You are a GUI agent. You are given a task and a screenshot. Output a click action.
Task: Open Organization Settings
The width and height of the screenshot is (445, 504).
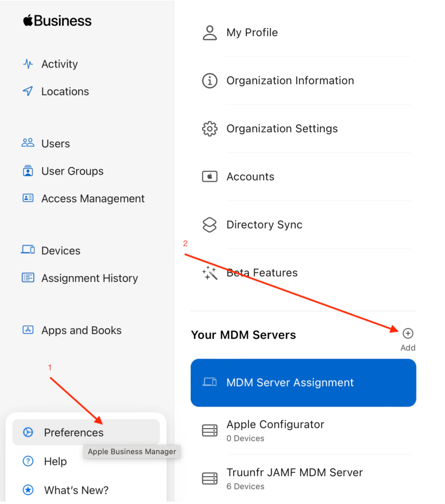[x=282, y=129]
